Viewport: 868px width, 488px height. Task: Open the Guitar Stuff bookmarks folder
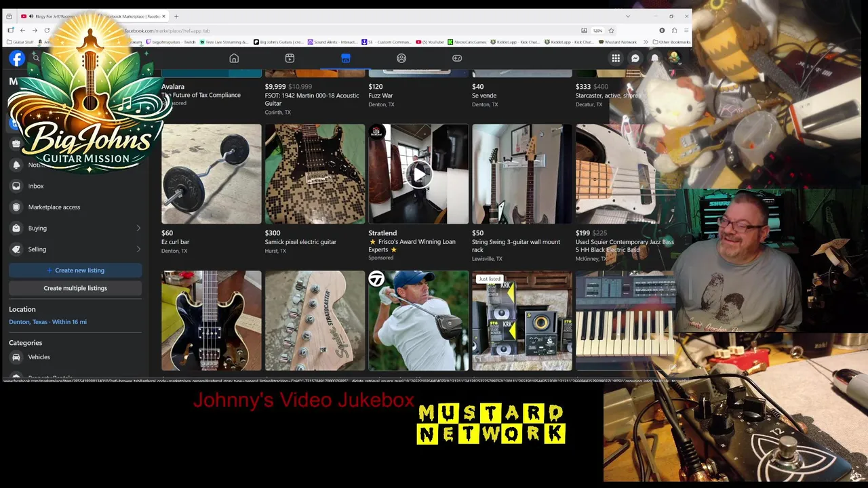click(20, 42)
